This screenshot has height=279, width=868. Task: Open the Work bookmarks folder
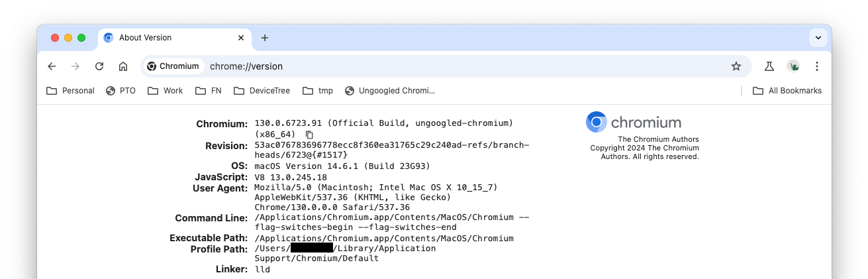pos(166,91)
